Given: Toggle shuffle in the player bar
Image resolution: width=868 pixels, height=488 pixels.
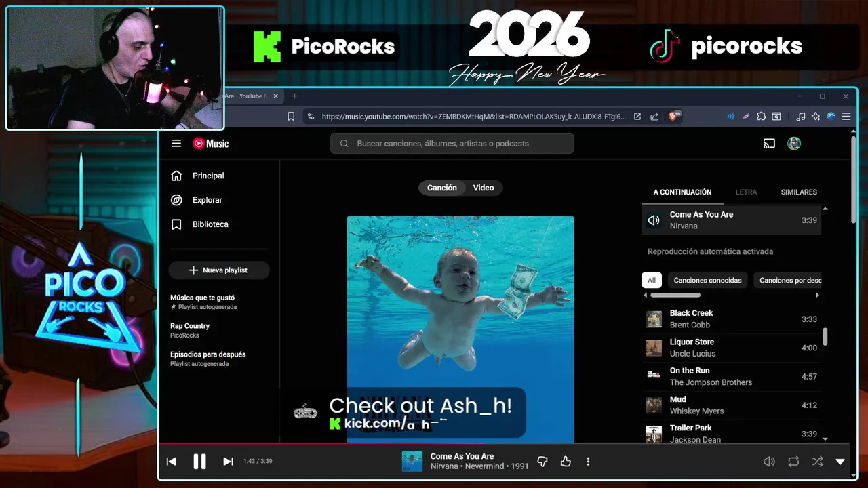Looking at the screenshot, I should (x=817, y=462).
